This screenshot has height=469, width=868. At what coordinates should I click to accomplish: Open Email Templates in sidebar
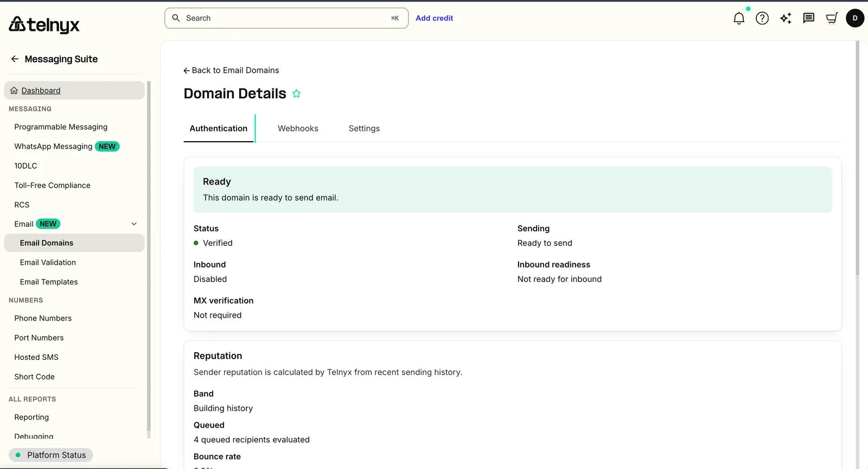click(x=49, y=282)
